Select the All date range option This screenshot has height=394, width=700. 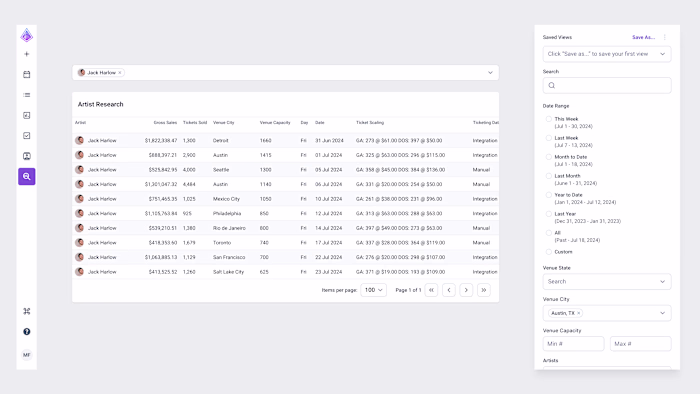(549, 233)
